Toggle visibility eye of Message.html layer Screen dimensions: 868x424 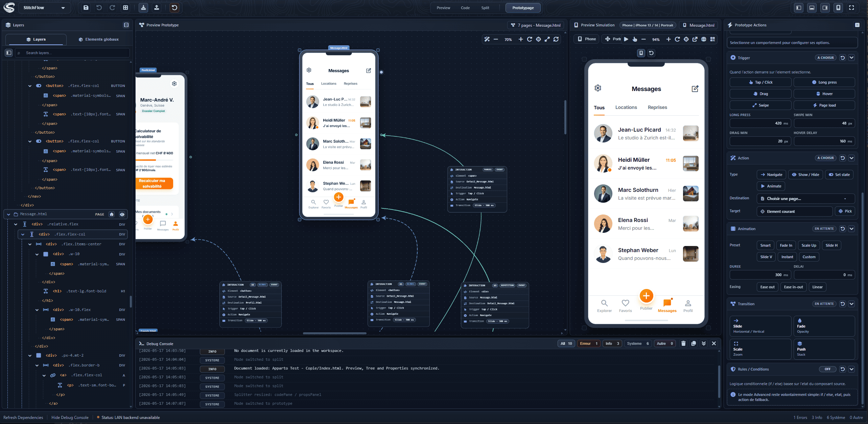[x=122, y=214]
